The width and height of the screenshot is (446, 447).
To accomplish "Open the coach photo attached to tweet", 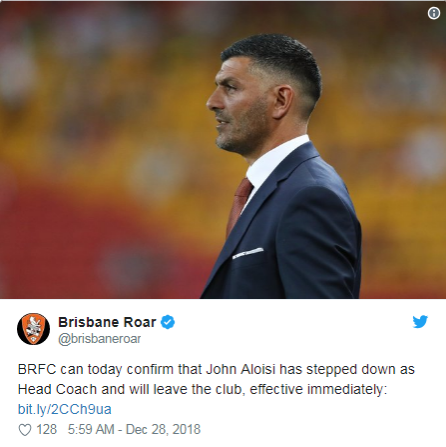I will [x=223, y=149].
